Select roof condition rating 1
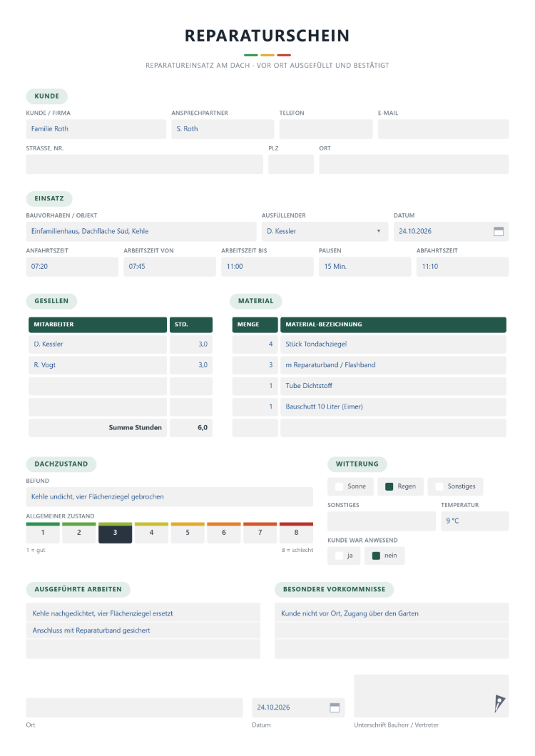Image resolution: width=535 pixels, height=756 pixels. (43, 533)
